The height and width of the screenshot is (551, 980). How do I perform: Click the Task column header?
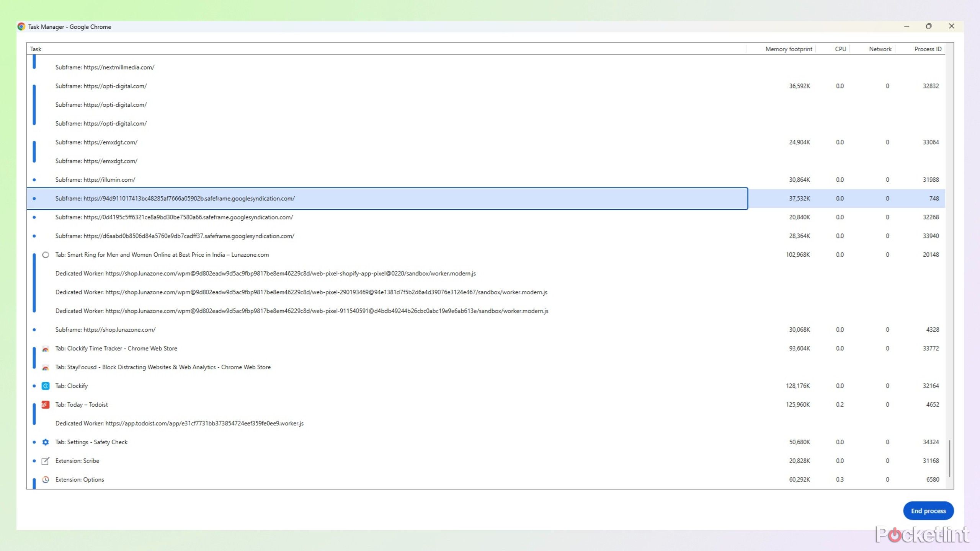click(x=36, y=49)
